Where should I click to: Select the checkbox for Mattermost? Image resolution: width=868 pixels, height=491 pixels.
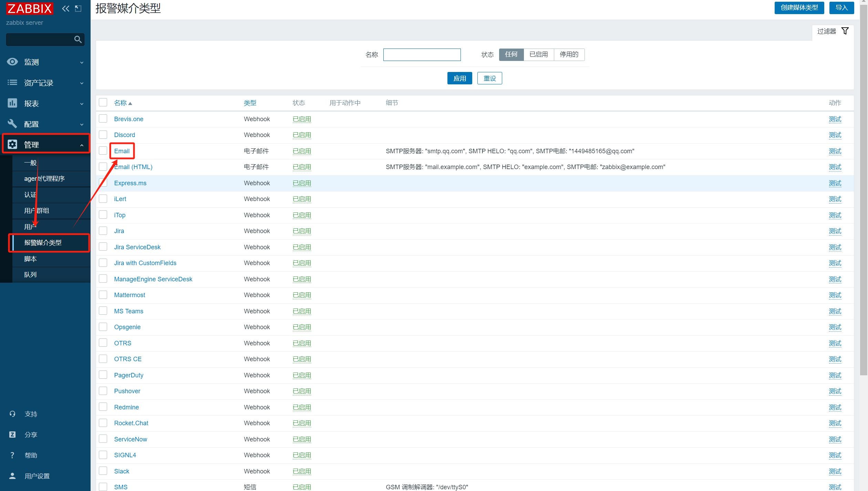103,295
